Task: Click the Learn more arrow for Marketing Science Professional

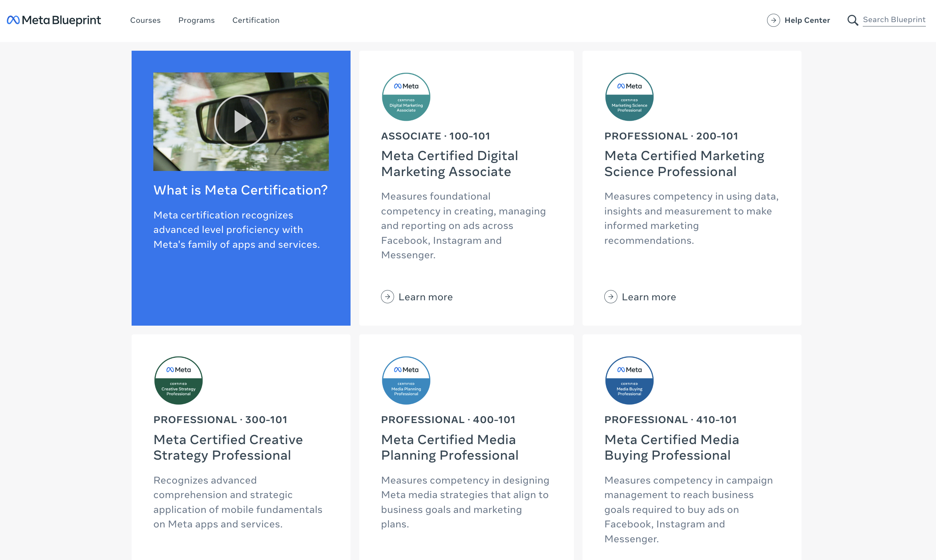Action: [x=610, y=297]
